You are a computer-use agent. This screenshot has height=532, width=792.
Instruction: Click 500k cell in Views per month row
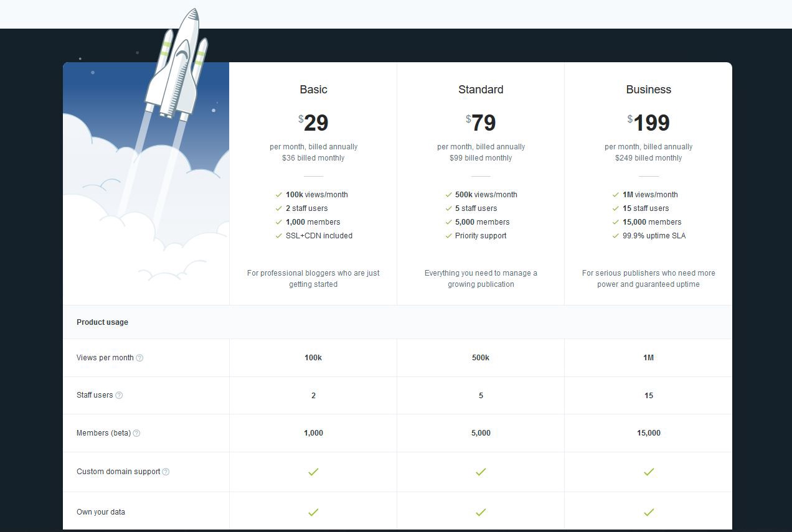click(x=481, y=358)
